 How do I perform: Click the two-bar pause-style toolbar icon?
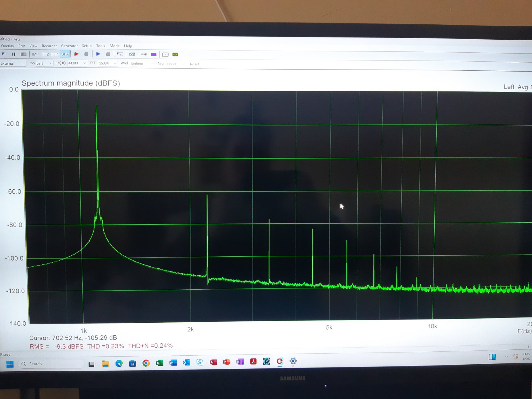(14, 54)
